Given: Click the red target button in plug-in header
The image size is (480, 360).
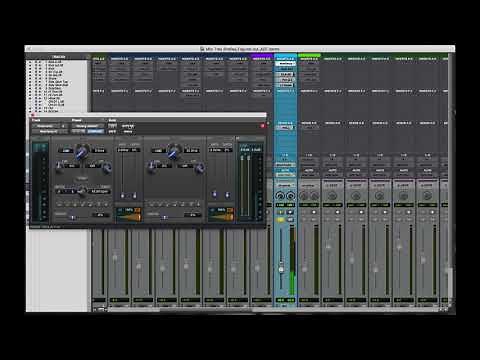Looking at the screenshot, I should point(262,126).
